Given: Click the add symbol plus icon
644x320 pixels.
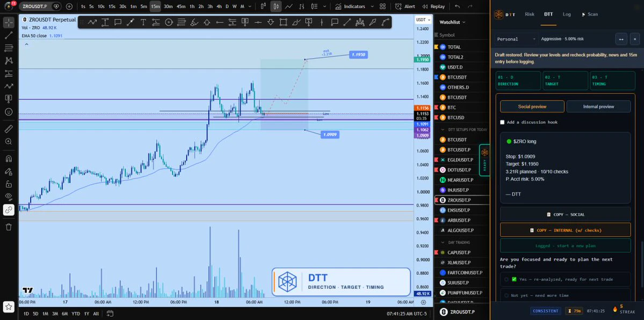Looking at the screenshot, I should (69, 6).
